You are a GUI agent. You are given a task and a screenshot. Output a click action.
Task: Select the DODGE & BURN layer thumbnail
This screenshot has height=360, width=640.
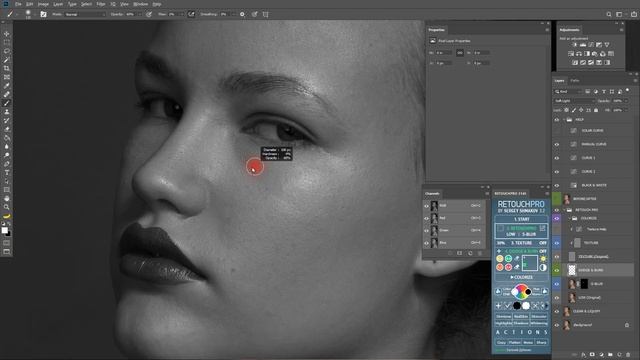pyautogui.click(x=572, y=270)
